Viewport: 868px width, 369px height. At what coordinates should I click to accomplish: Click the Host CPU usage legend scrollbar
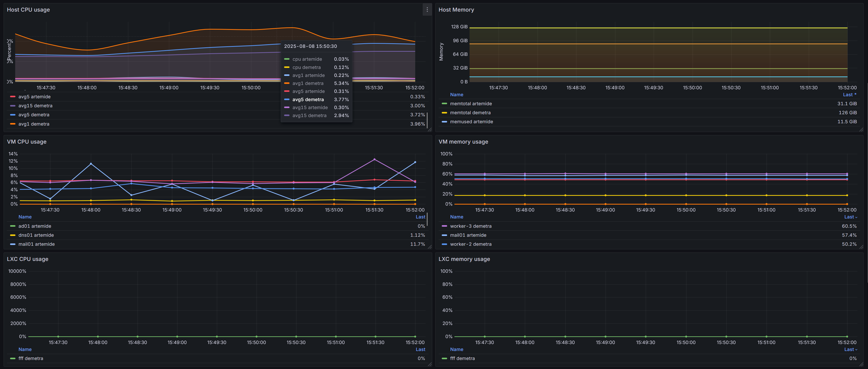pos(427,120)
